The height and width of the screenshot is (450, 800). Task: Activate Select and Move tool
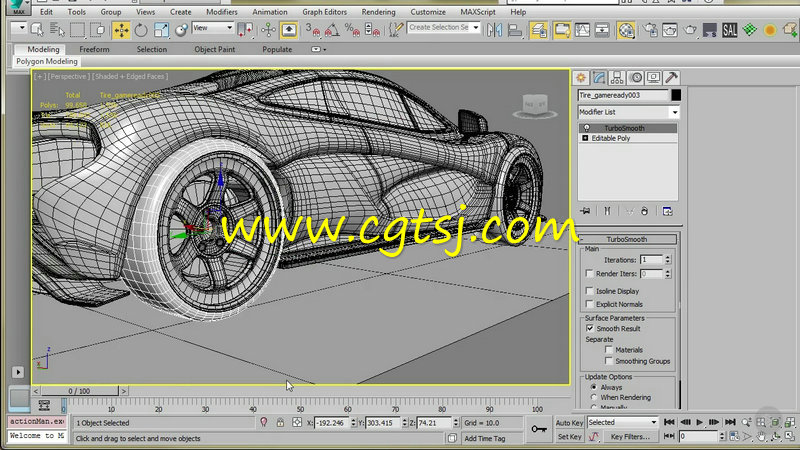pyautogui.click(x=121, y=30)
